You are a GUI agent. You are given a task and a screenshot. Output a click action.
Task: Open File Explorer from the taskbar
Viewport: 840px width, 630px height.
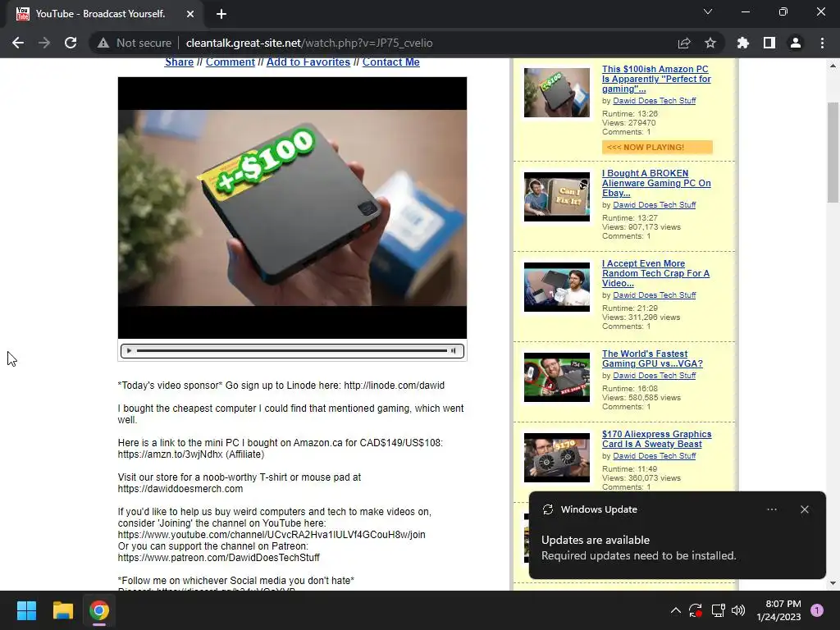62,610
